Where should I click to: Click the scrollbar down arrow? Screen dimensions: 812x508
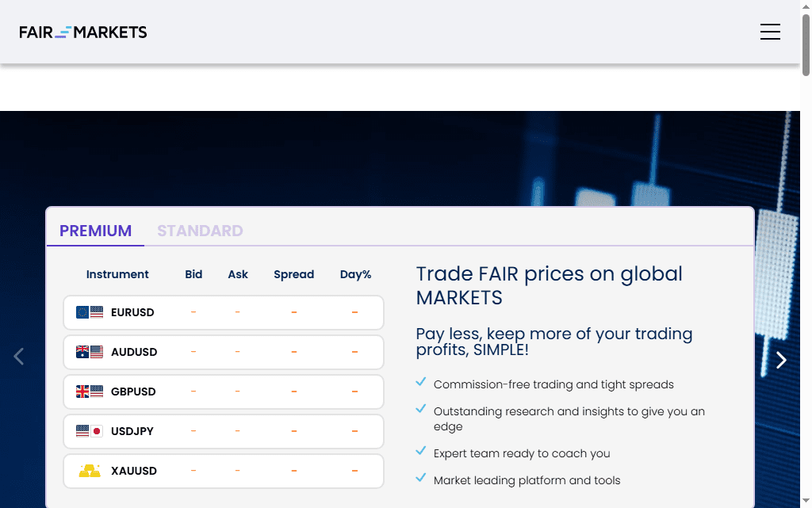(x=806, y=501)
